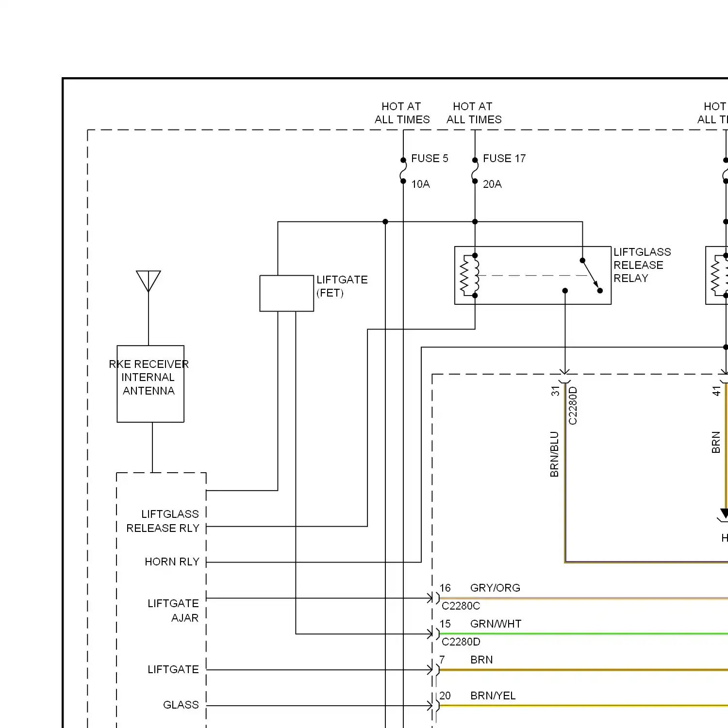This screenshot has width=728, height=728.
Task: Click the antenna symbol above RKE receiver
Action: click(149, 281)
